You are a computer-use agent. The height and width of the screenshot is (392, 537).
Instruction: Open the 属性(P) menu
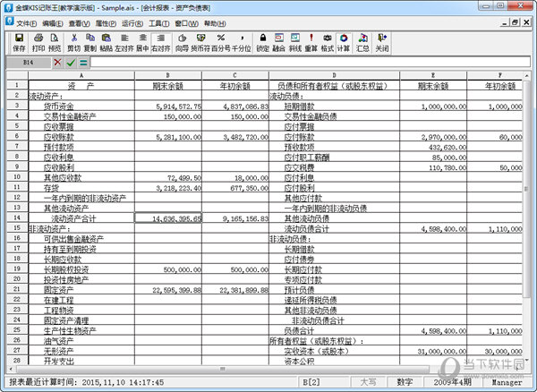(106, 23)
